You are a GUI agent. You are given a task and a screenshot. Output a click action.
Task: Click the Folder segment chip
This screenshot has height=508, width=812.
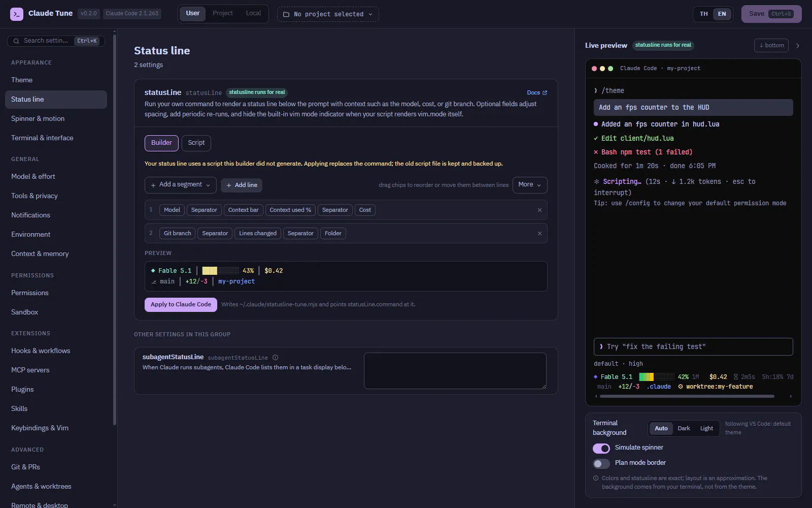(x=333, y=234)
